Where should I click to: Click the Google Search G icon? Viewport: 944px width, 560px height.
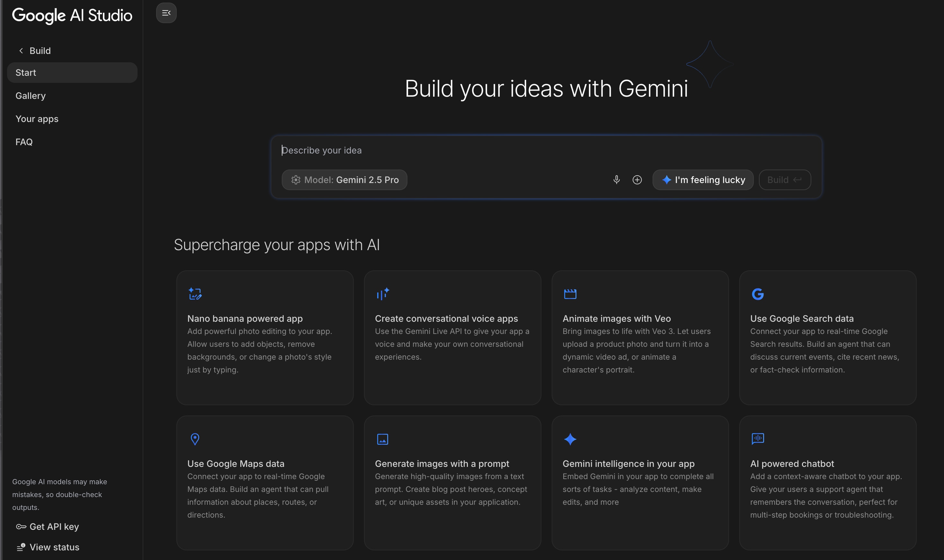coord(757,293)
